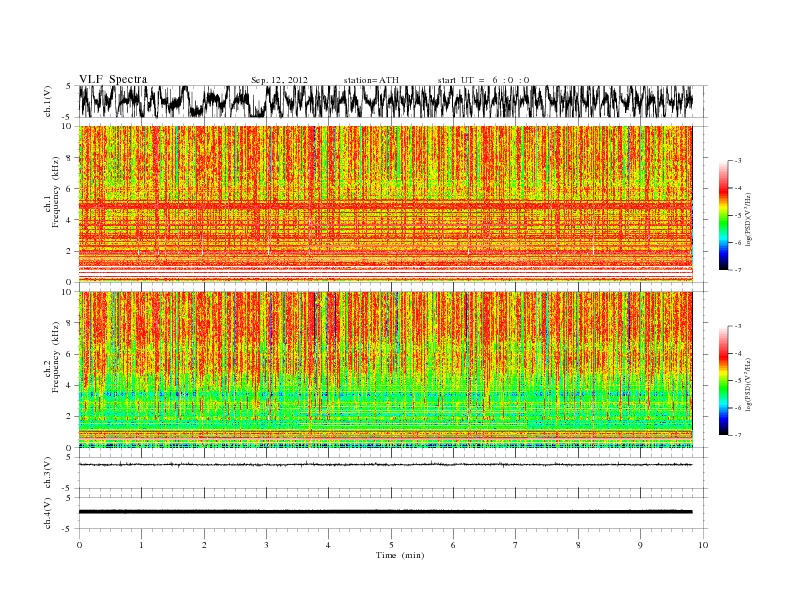Click the '-3' tick on ch.1 colorbar
This screenshot has width=792, height=612.
pyautogui.click(x=738, y=161)
